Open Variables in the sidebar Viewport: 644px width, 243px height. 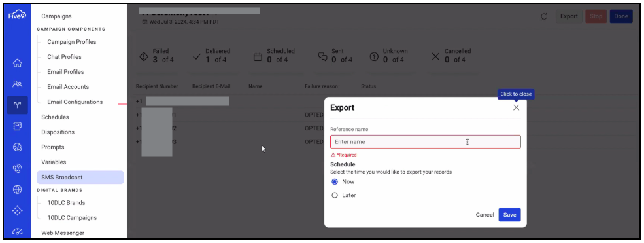[x=54, y=162]
